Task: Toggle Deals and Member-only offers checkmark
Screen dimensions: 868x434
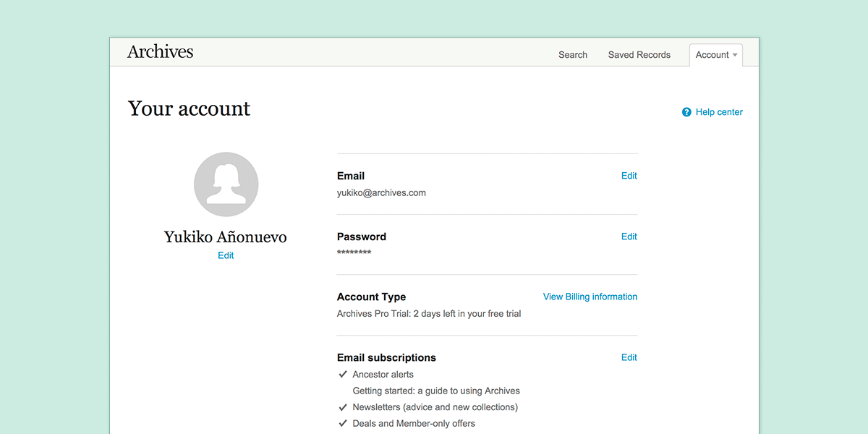Action: (343, 424)
